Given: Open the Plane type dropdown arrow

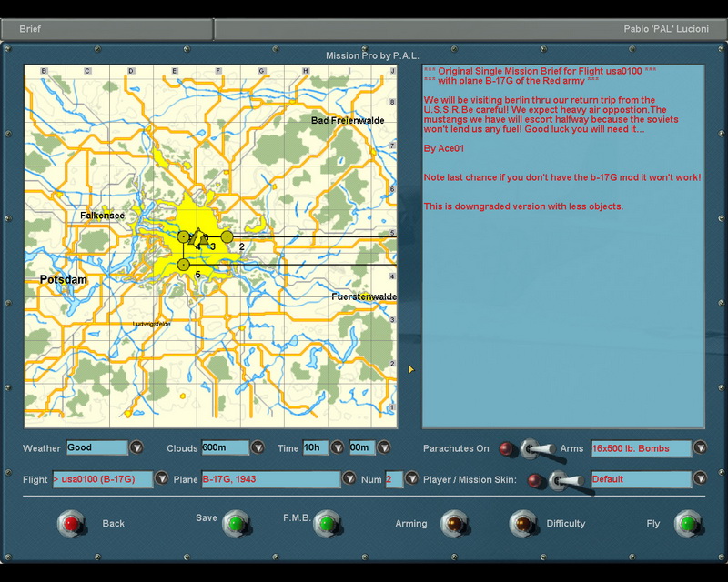Looking at the screenshot, I should [x=349, y=478].
